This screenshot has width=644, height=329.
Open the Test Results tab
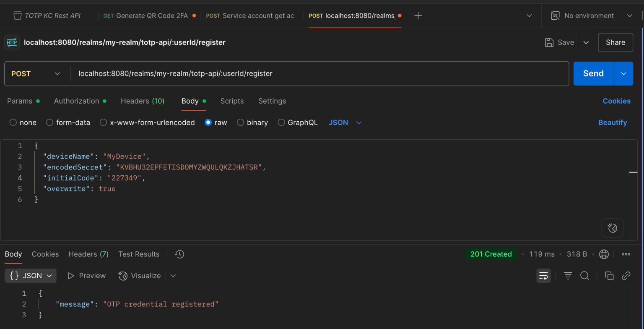(139, 254)
